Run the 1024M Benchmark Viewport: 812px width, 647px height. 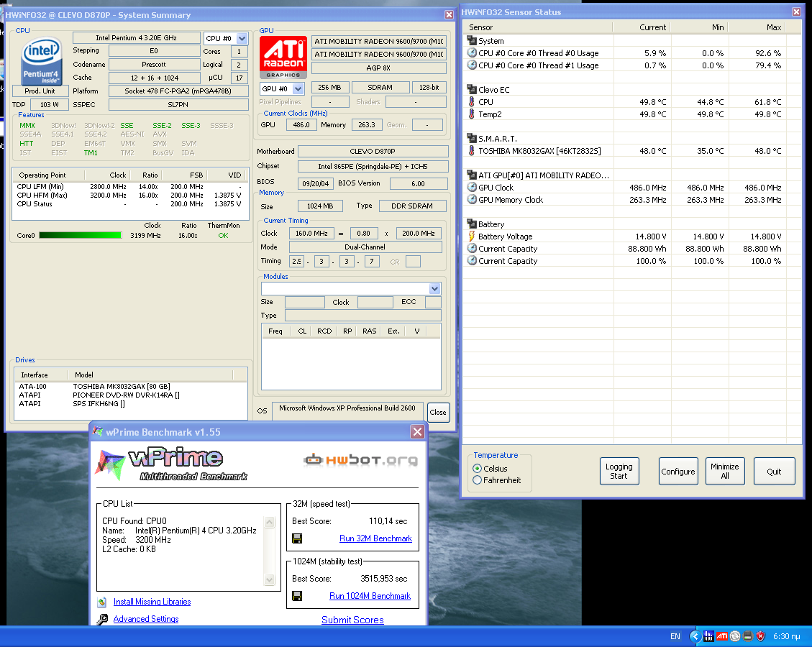[x=370, y=596]
